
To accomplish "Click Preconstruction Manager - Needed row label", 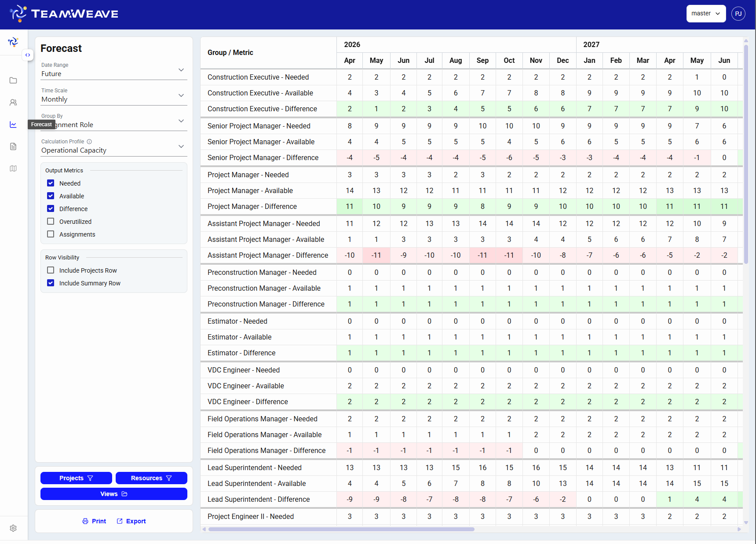I will 262,272.
